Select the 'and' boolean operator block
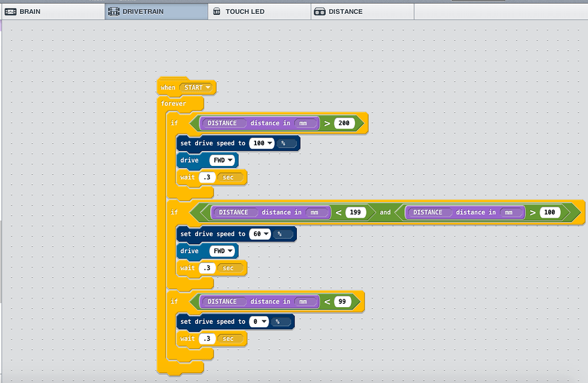 tap(385, 212)
